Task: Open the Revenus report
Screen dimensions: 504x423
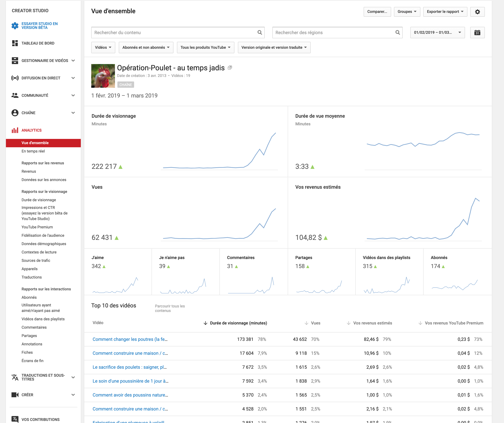Action: point(29,171)
